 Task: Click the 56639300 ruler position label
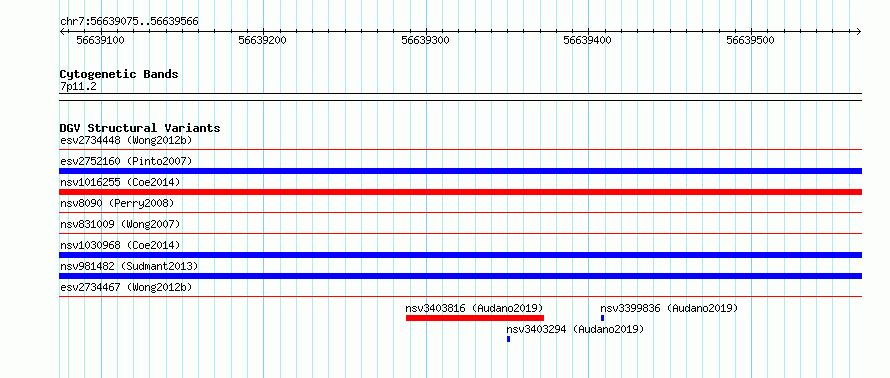pyautogui.click(x=425, y=40)
